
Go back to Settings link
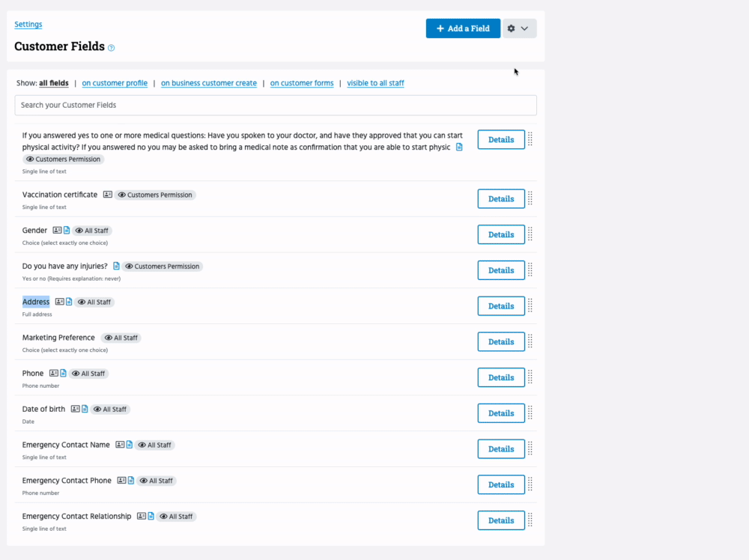(28, 25)
